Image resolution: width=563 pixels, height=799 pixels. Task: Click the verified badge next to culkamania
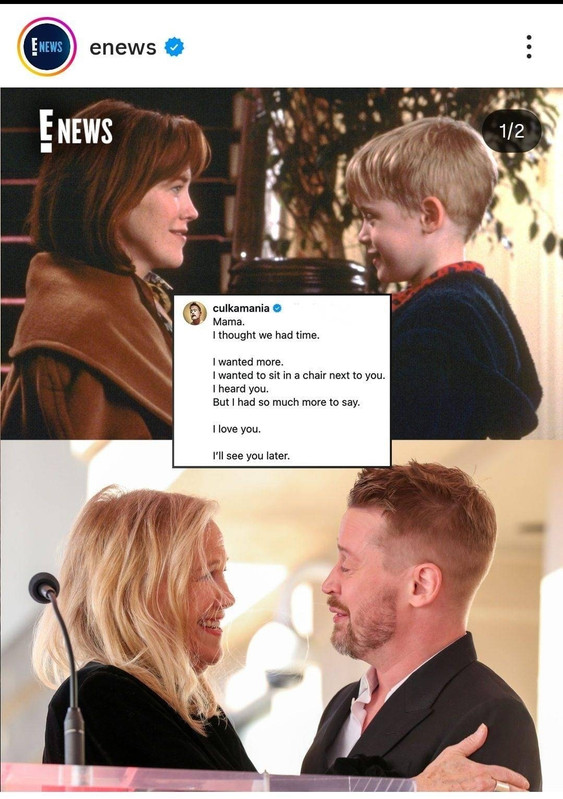tap(277, 308)
